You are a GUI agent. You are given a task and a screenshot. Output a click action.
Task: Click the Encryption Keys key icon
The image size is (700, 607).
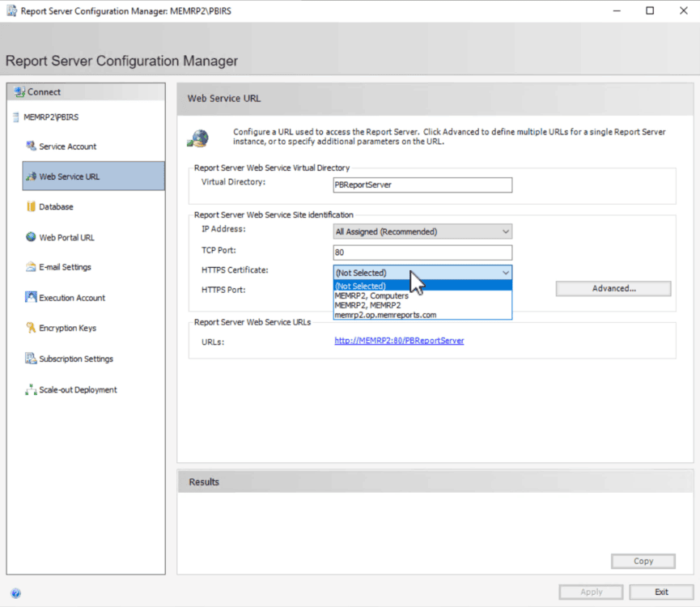click(x=31, y=328)
